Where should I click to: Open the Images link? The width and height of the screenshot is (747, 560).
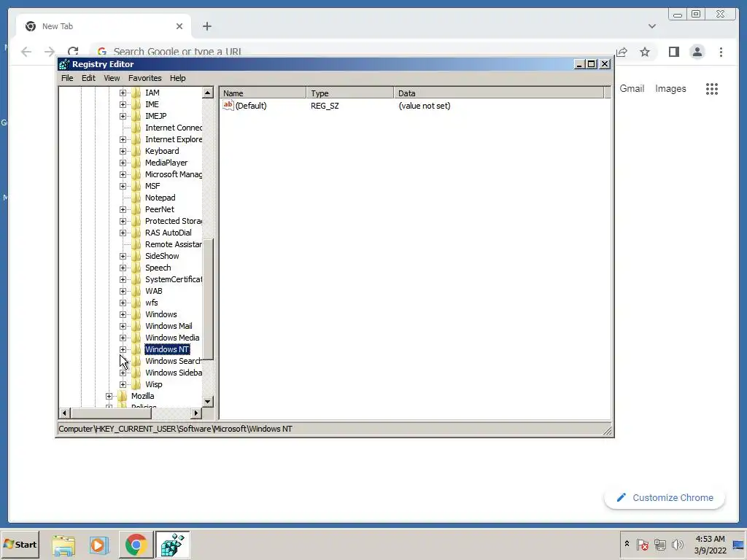(670, 88)
